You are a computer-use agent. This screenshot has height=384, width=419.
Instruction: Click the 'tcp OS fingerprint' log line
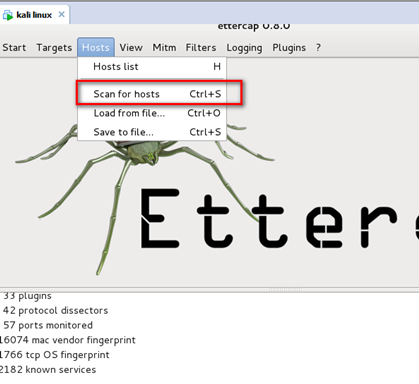[x=54, y=355]
